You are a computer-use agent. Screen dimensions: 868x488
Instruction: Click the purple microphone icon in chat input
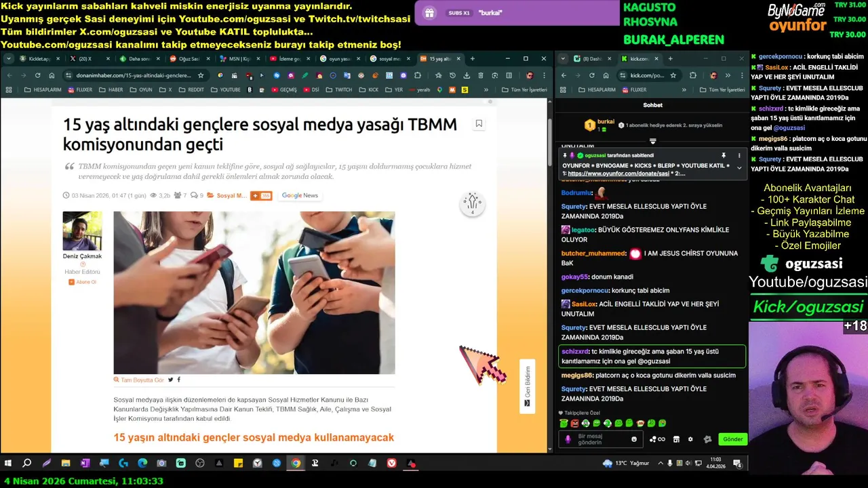click(568, 439)
